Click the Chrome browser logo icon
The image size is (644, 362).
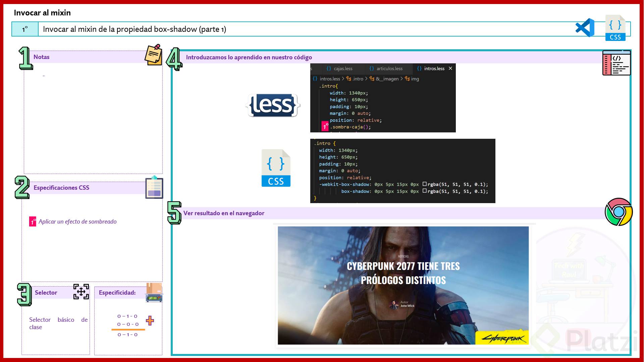coord(619,212)
